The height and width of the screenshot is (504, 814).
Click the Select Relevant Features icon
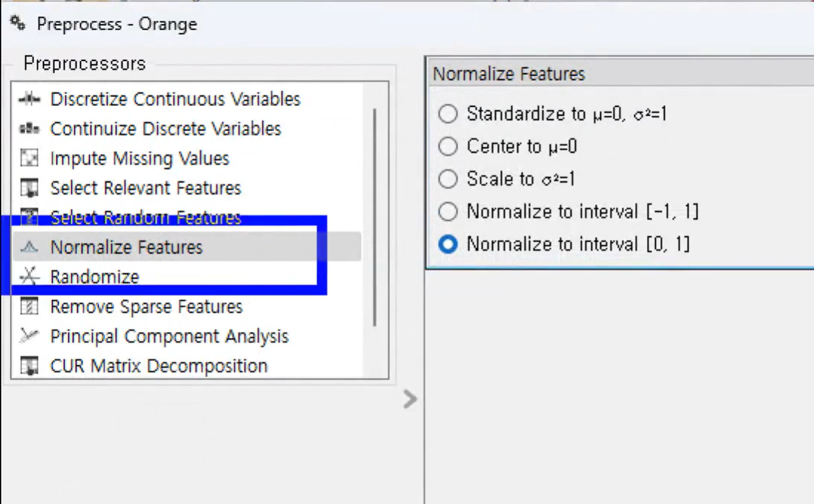[29, 188]
